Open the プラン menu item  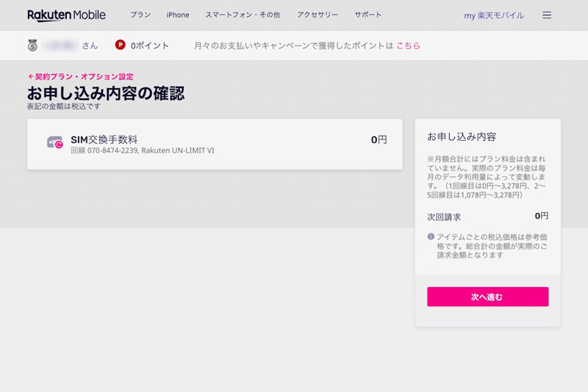coord(140,15)
